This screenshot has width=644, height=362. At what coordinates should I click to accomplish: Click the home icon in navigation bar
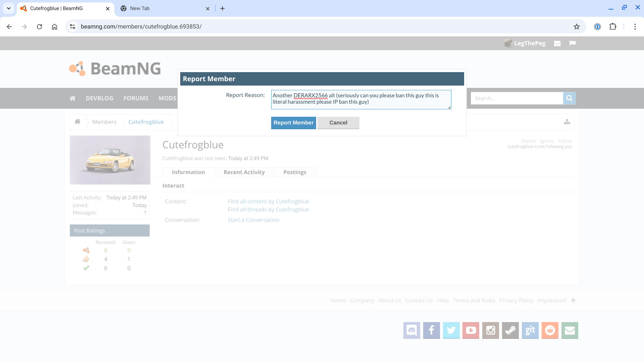point(72,98)
